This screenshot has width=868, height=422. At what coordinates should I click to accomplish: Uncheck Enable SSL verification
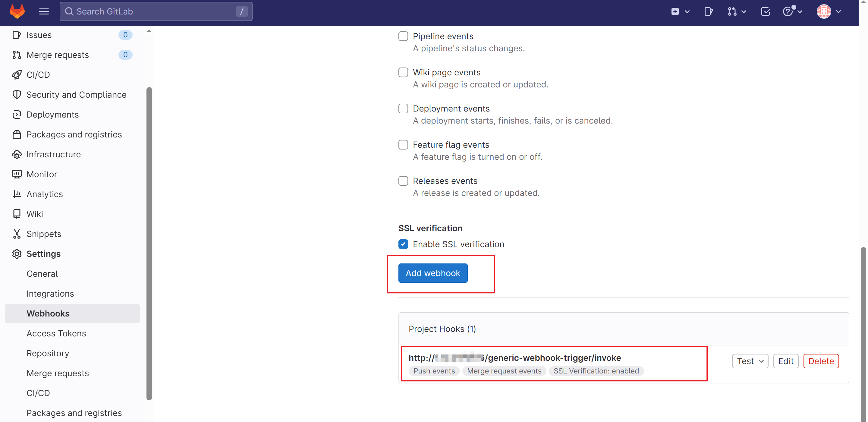tap(403, 244)
